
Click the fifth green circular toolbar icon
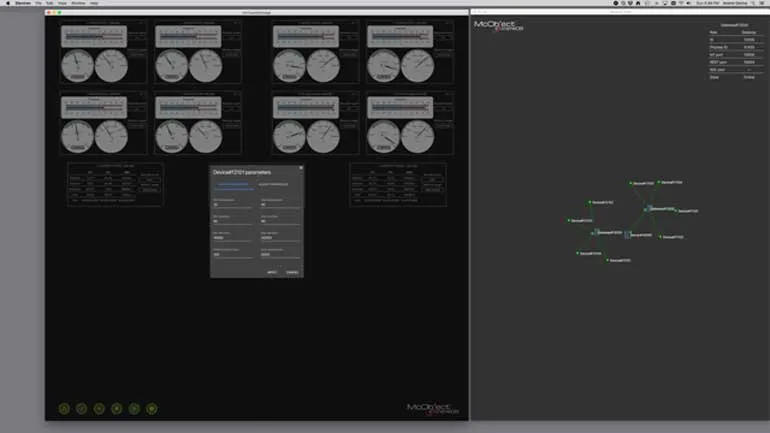pyautogui.click(x=134, y=408)
